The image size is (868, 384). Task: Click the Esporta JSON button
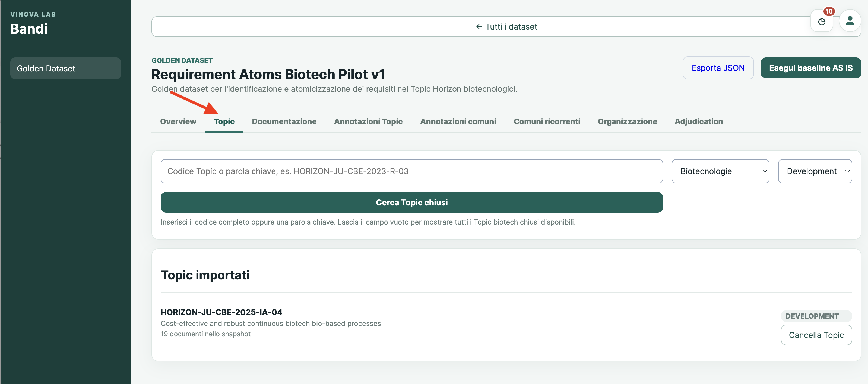[x=718, y=68]
